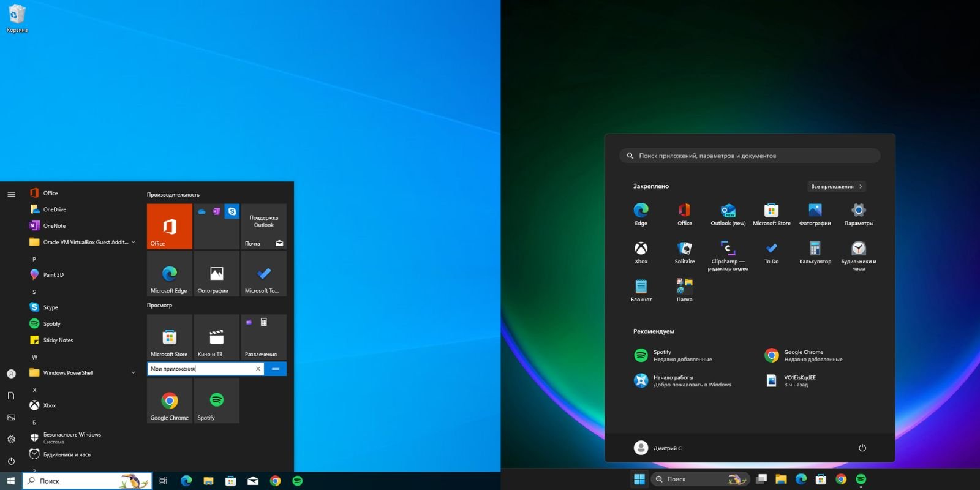
Task: Open the Почта Outlook support tile
Action: (264, 226)
